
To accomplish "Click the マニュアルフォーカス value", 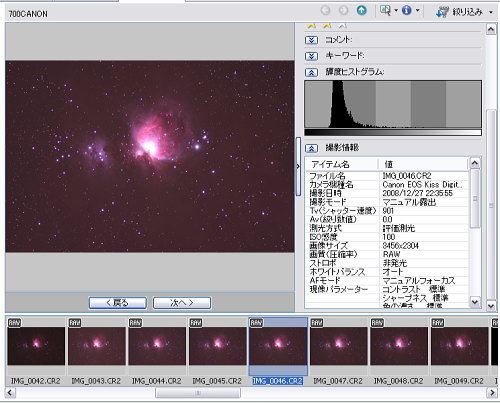I will (x=419, y=281).
